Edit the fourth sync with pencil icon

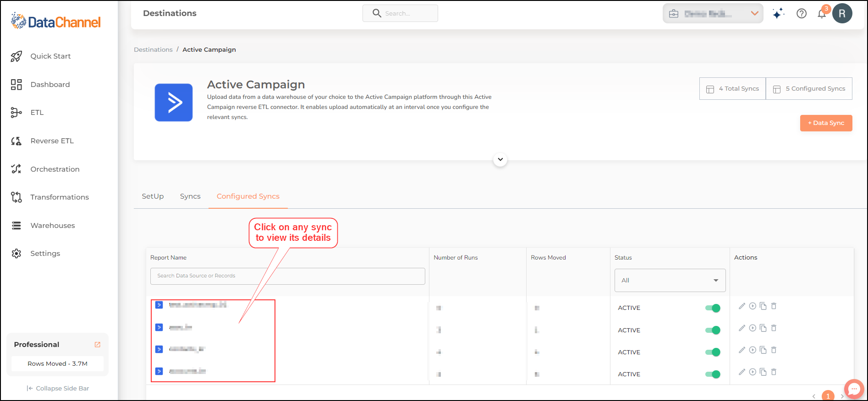pyautogui.click(x=742, y=372)
